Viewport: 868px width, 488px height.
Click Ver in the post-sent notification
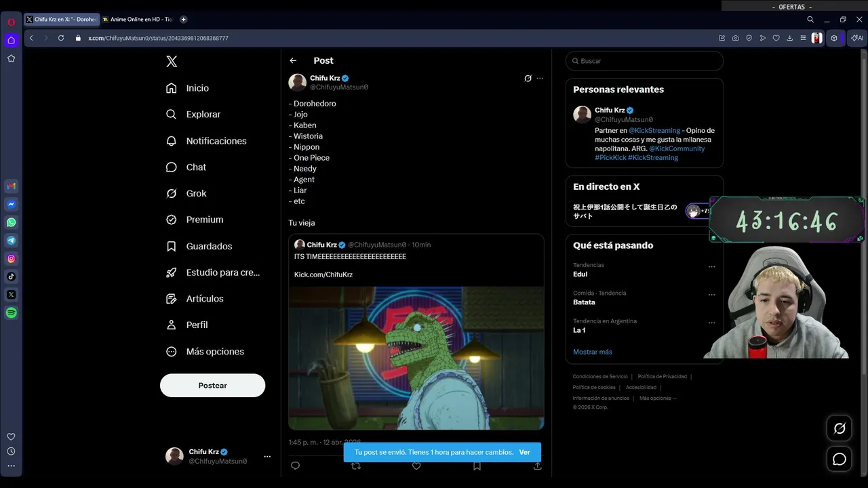tap(525, 452)
